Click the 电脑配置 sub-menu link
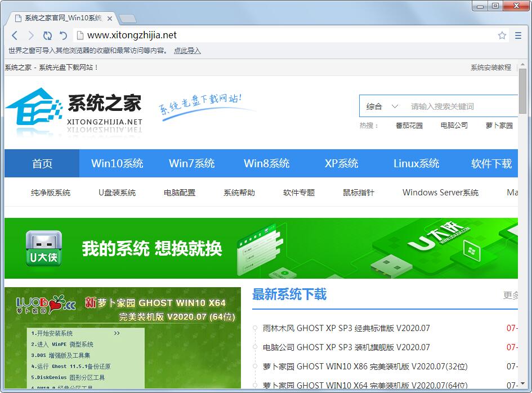The height and width of the screenshot is (393, 532). (180, 193)
